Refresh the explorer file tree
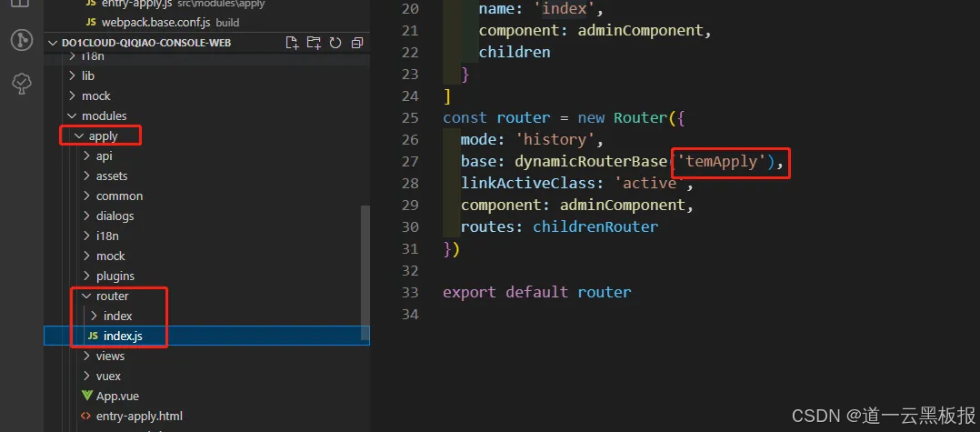 pos(335,43)
